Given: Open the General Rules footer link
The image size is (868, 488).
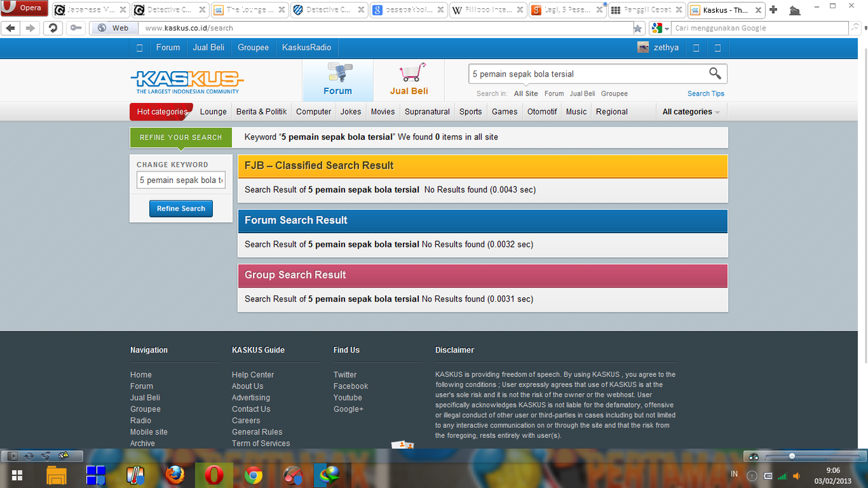Looking at the screenshot, I should (x=257, y=432).
